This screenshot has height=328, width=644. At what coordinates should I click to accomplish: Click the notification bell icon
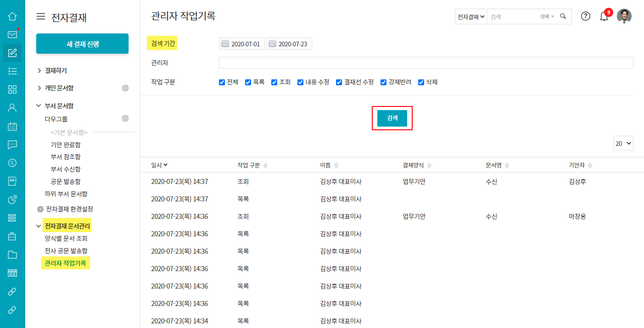pos(604,17)
